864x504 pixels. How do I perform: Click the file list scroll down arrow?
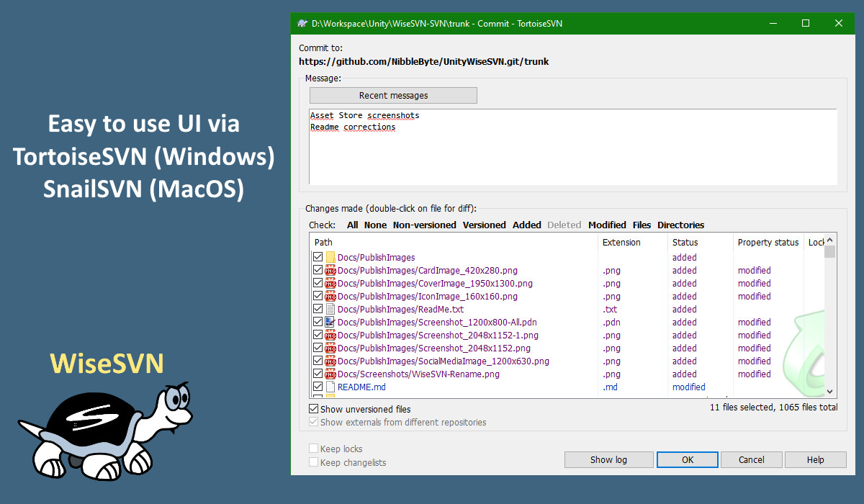[829, 391]
